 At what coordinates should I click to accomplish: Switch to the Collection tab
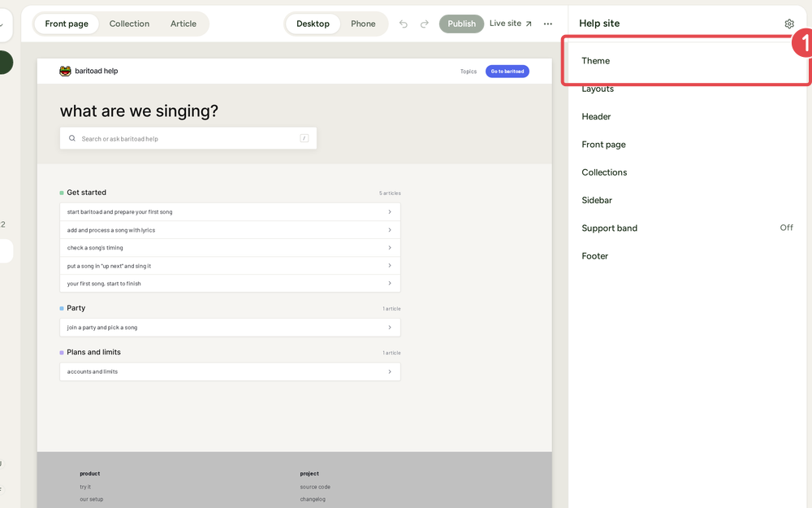pos(129,24)
